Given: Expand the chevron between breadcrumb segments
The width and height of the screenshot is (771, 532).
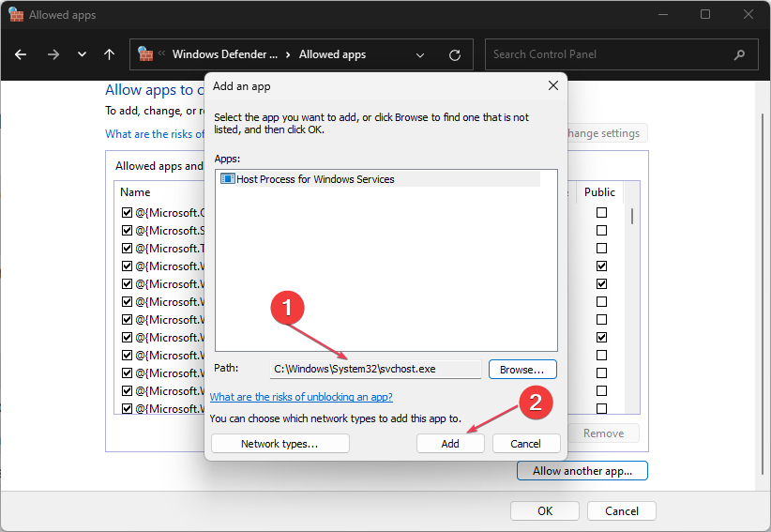Looking at the screenshot, I should [x=288, y=54].
